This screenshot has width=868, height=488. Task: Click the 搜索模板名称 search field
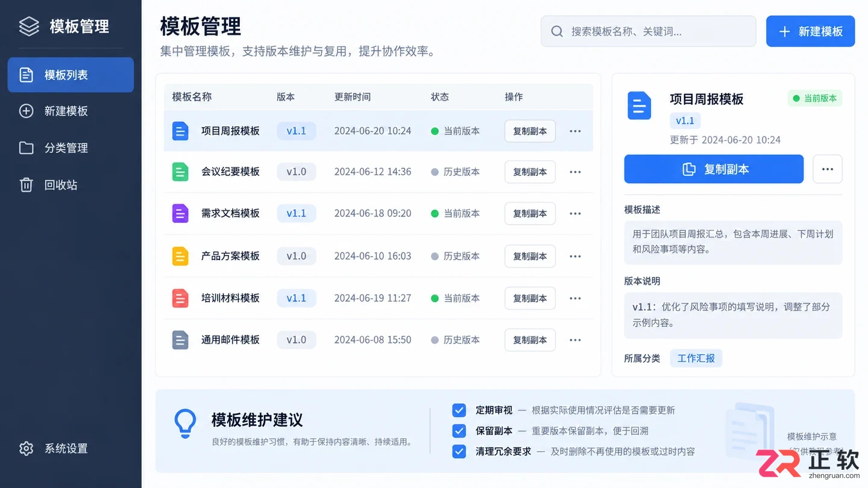point(649,31)
